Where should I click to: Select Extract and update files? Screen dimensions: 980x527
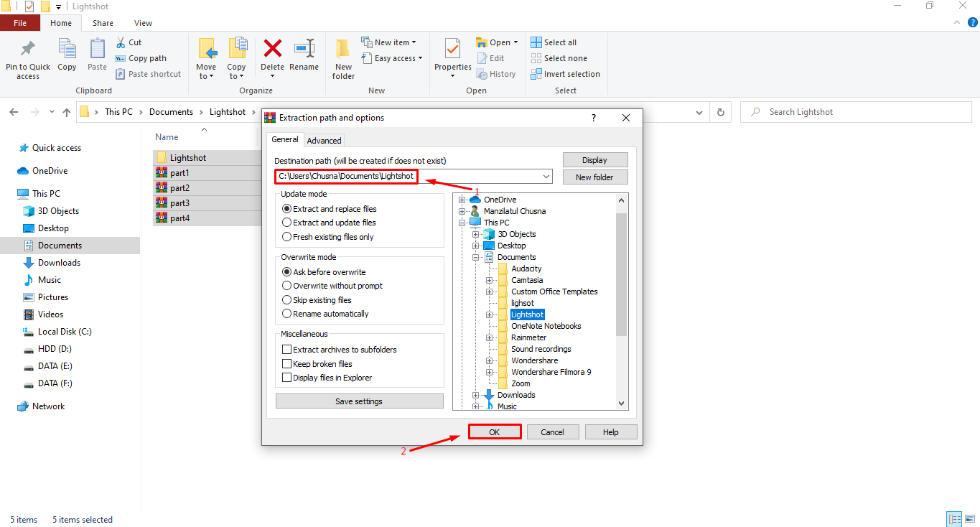[329, 223]
